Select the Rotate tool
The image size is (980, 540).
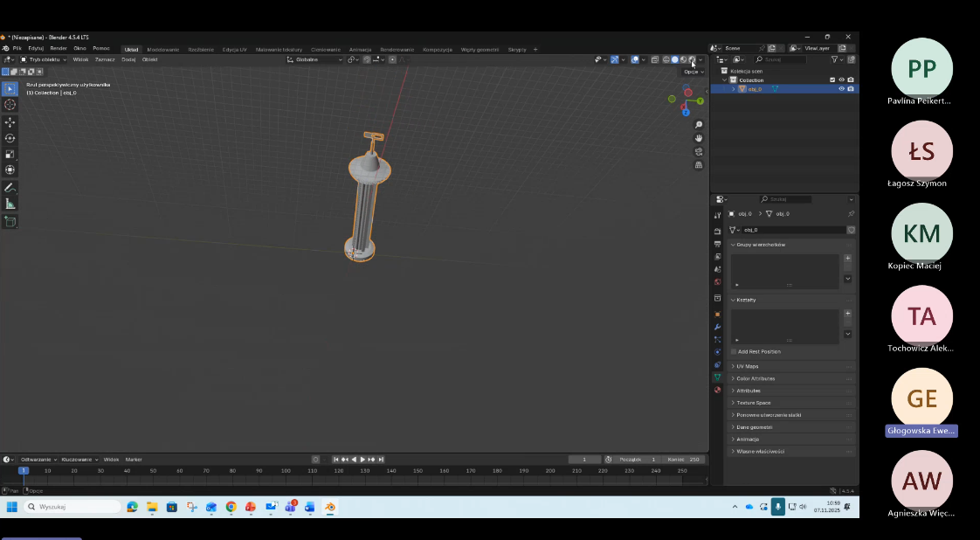(10, 138)
